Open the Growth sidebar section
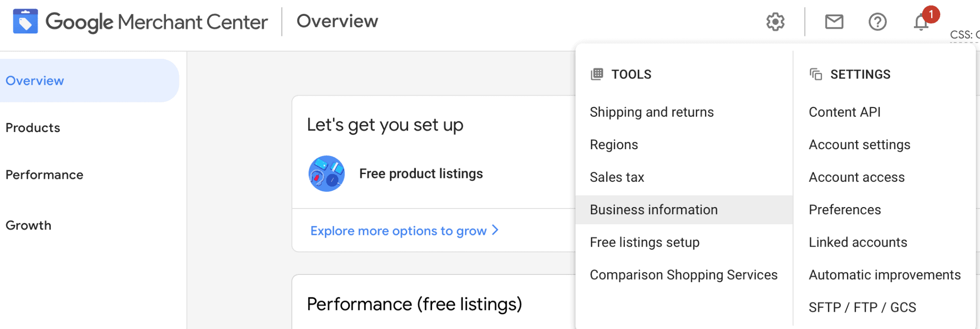The image size is (980, 329). [x=28, y=225]
